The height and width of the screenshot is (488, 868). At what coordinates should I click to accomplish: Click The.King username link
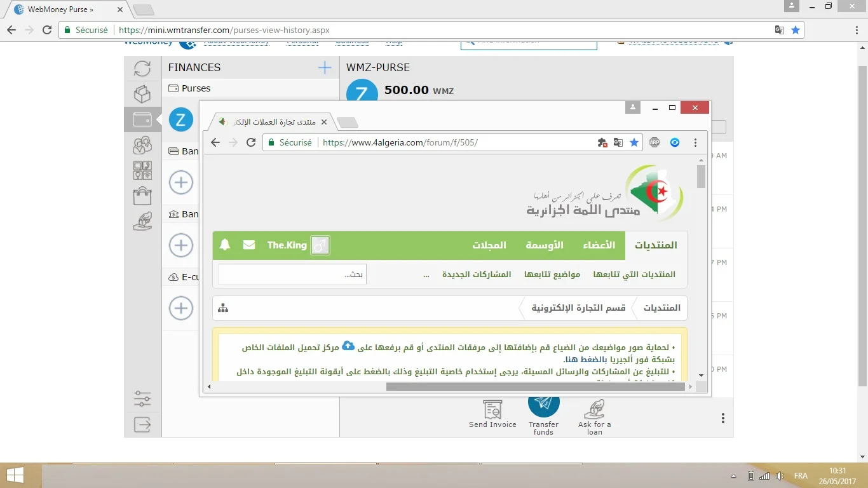pos(287,245)
